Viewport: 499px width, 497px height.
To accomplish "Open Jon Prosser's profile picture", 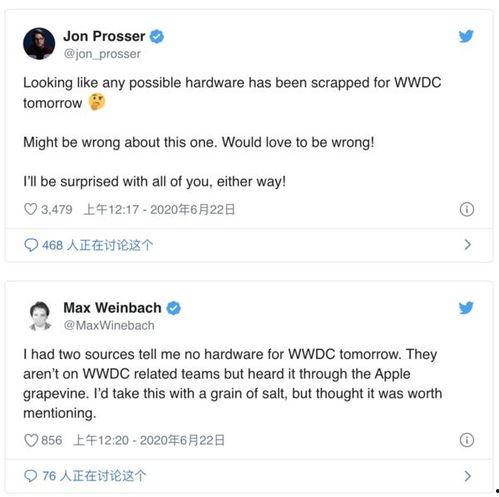I will 39,44.
